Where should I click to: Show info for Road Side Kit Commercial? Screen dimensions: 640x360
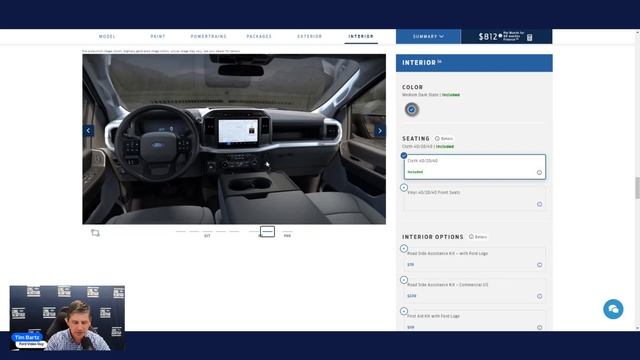tap(539, 296)
